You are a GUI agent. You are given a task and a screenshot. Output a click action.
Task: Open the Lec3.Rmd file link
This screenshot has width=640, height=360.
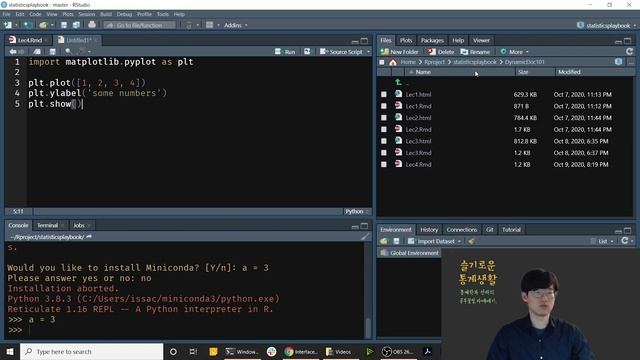pos(418,153)
